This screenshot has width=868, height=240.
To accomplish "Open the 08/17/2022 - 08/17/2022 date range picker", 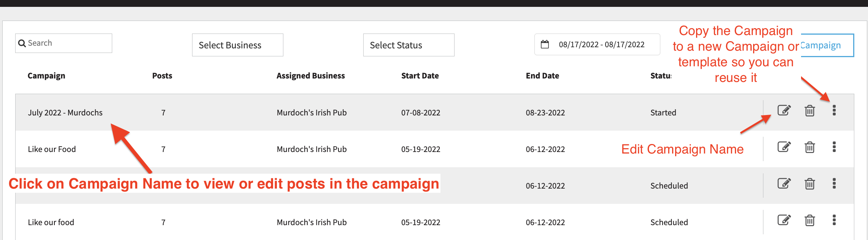I will click(x=597, y=45).
